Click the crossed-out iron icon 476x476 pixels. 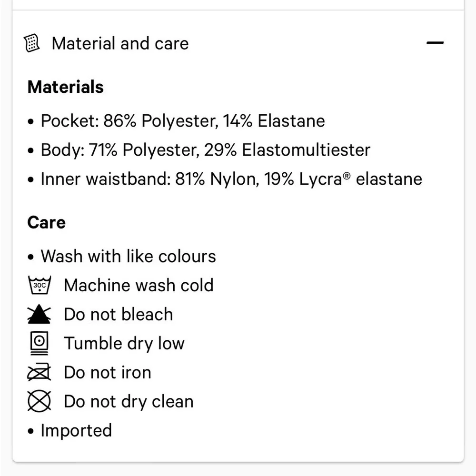(x=39, y=372)
